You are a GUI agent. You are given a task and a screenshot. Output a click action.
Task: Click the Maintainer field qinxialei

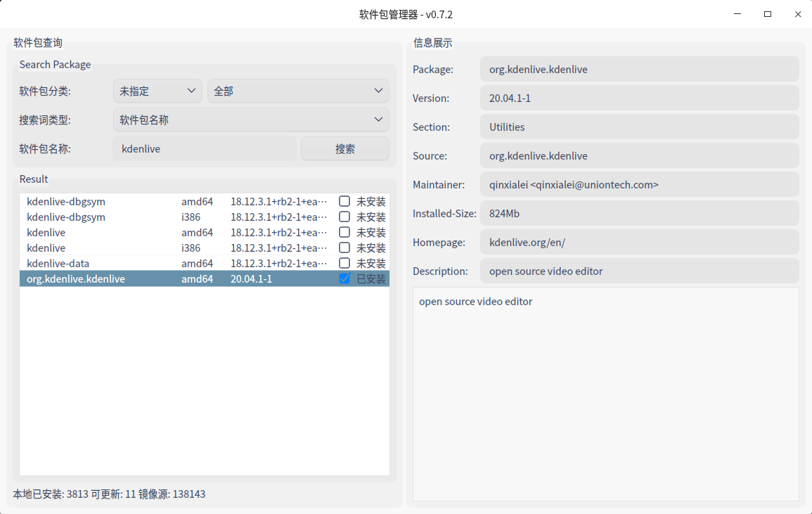coord(640,184)
